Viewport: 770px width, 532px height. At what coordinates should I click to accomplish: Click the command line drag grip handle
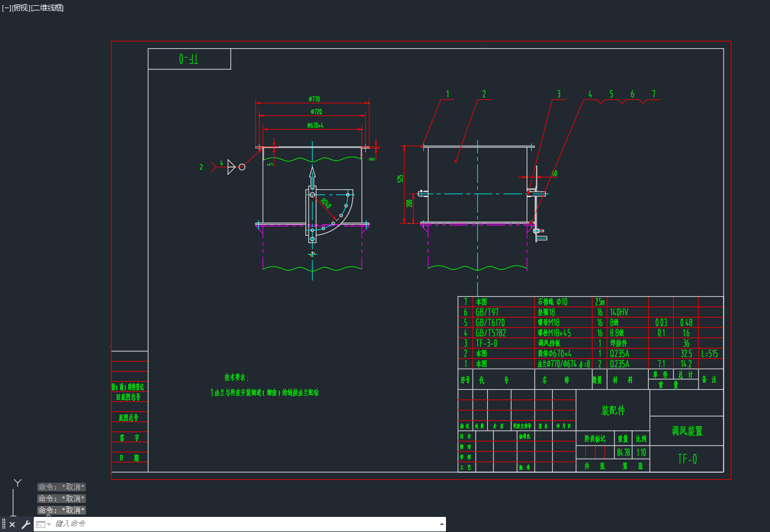coord(3,524)
